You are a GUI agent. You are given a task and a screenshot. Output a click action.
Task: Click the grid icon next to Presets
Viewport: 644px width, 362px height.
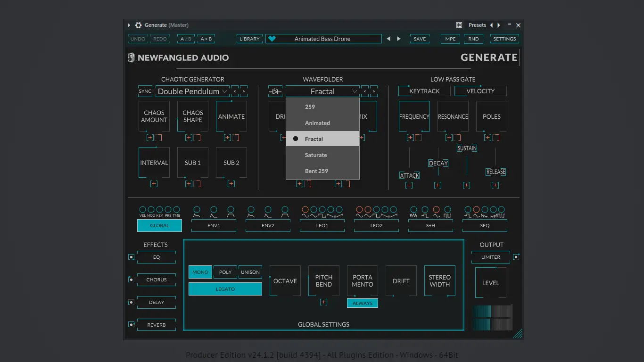[459, 25]
